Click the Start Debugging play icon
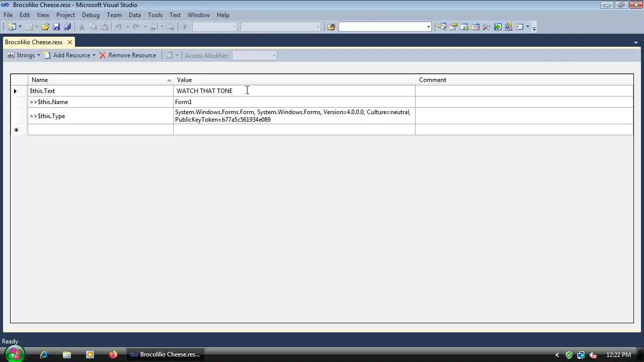This screenshot has height=362, width=644. [185, 27]
